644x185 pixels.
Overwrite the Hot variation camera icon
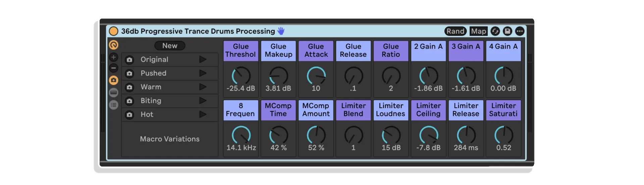click(129, 115)
